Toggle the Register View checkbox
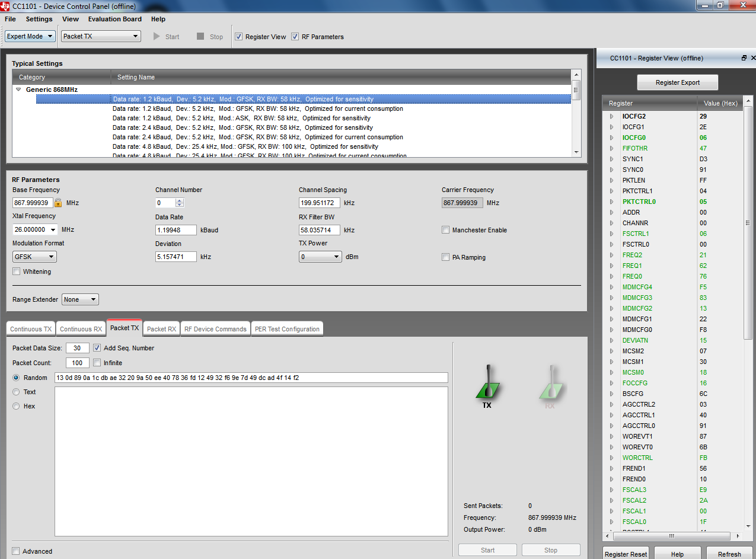Viewport: 756px width, 559px height. (x=239, y=37)
